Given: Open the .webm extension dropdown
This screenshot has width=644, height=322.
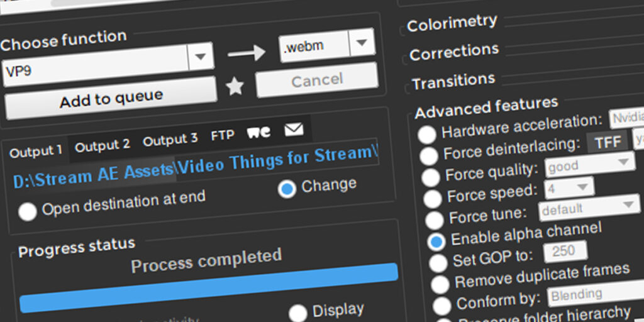Looking at the screenshot, I should click(x=362, y=42).
